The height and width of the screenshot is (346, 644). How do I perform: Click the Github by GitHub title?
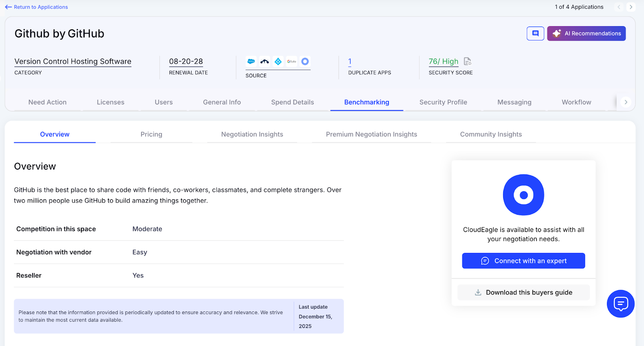click(x=59, y=33)
